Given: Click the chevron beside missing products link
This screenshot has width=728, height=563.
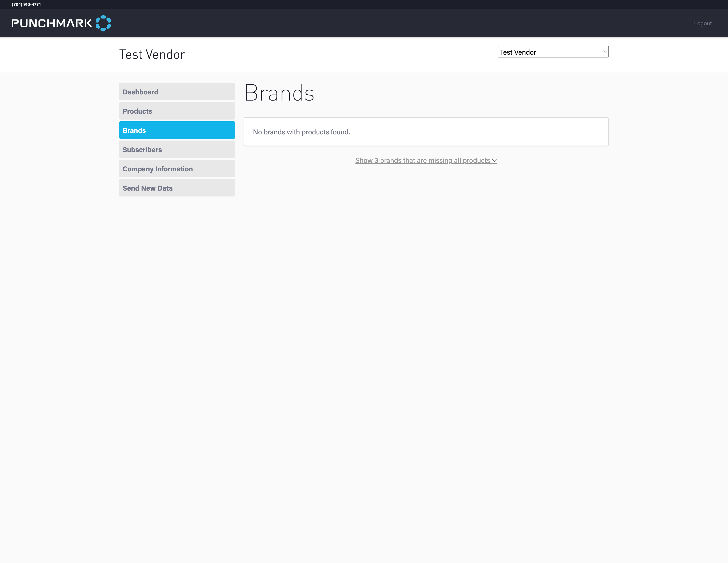Looking at the screenshot, I should 495,161.
